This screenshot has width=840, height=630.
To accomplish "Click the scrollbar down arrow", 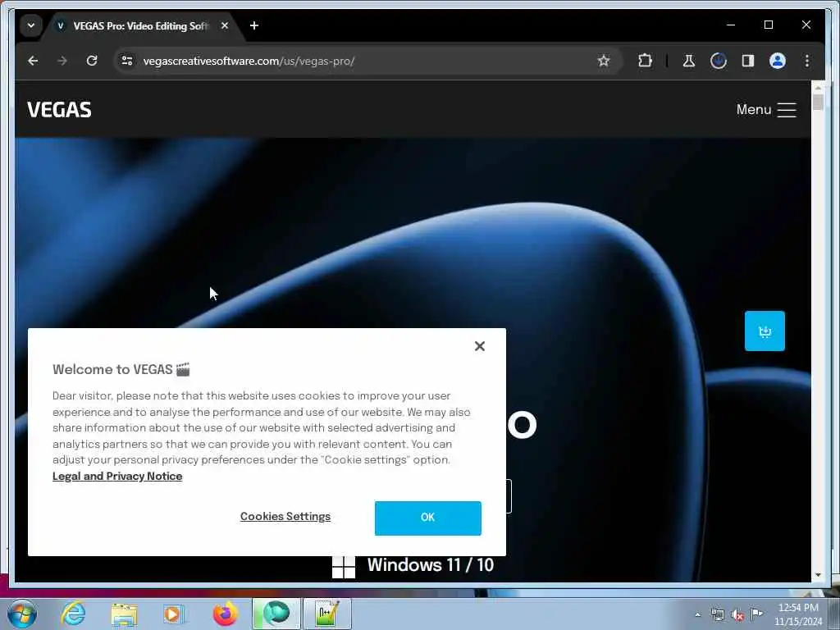I will coord(818,575).
